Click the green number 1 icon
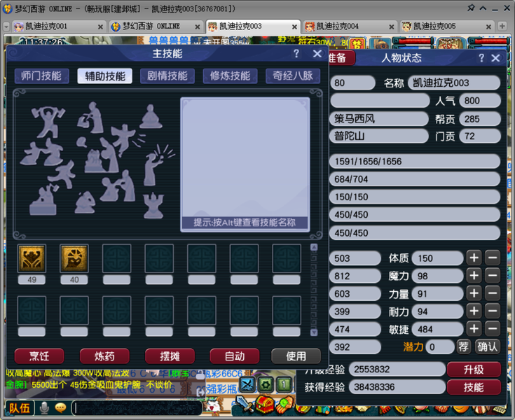515x420 pixels. pos(284,384)
